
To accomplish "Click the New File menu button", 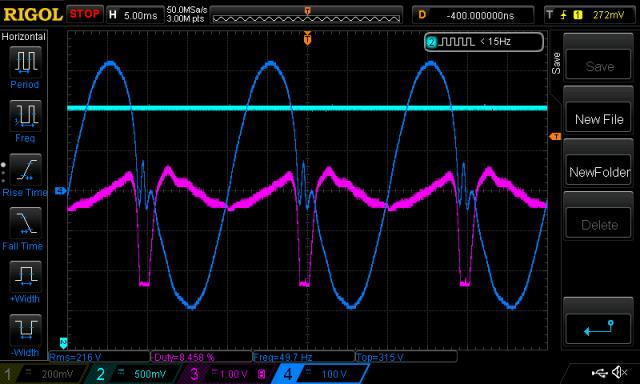I will (599, 119).
